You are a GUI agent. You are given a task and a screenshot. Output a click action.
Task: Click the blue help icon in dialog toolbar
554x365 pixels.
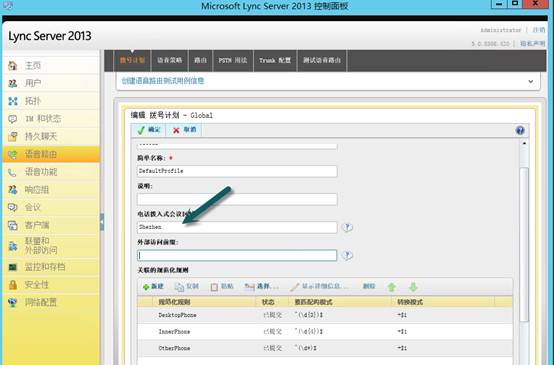(520, 130)
